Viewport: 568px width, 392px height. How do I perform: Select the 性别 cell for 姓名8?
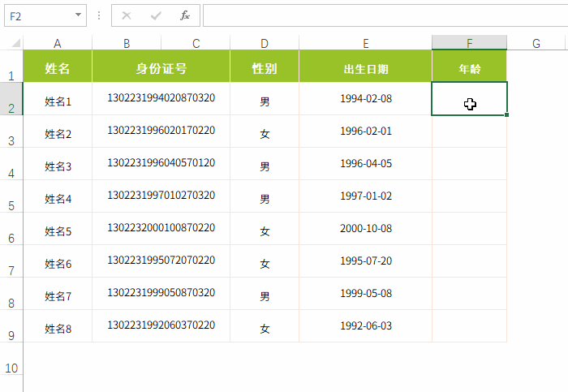pyautogui.click(x=265, y=329)
